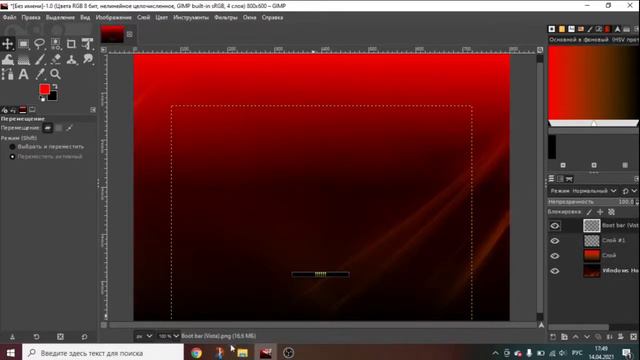Set move target to selection
The height and width of the screenshot is (360, 640).
pyautogui.click(x=59, y=128)
